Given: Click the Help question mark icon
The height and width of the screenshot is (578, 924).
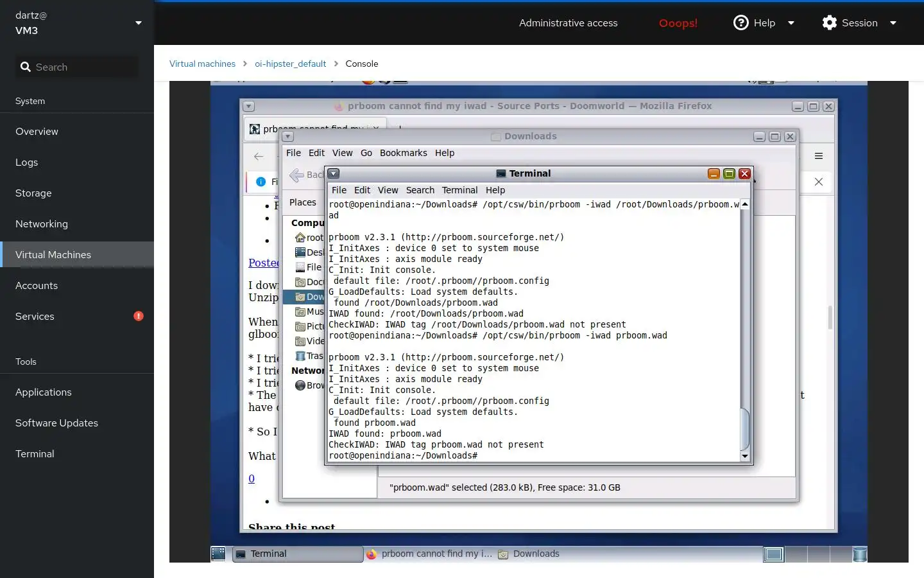Looking at the screenshot, I should (x=741, y=22).
